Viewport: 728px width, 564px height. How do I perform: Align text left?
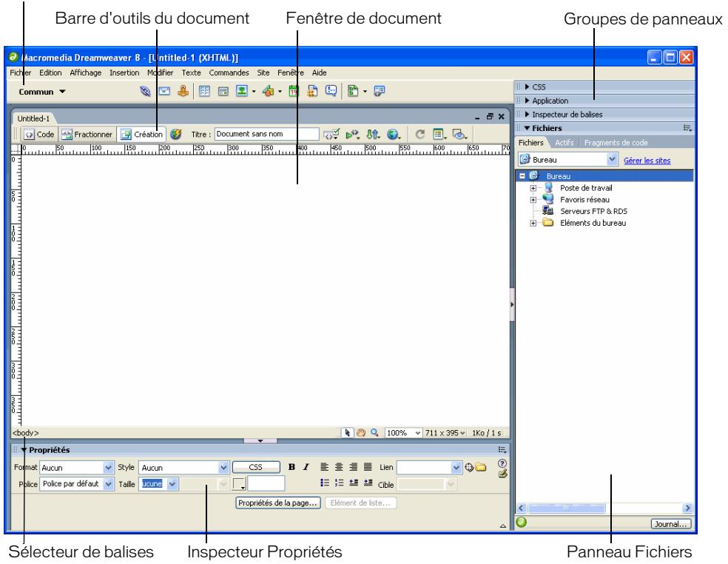pyautogui.click(x=325, y=467)
